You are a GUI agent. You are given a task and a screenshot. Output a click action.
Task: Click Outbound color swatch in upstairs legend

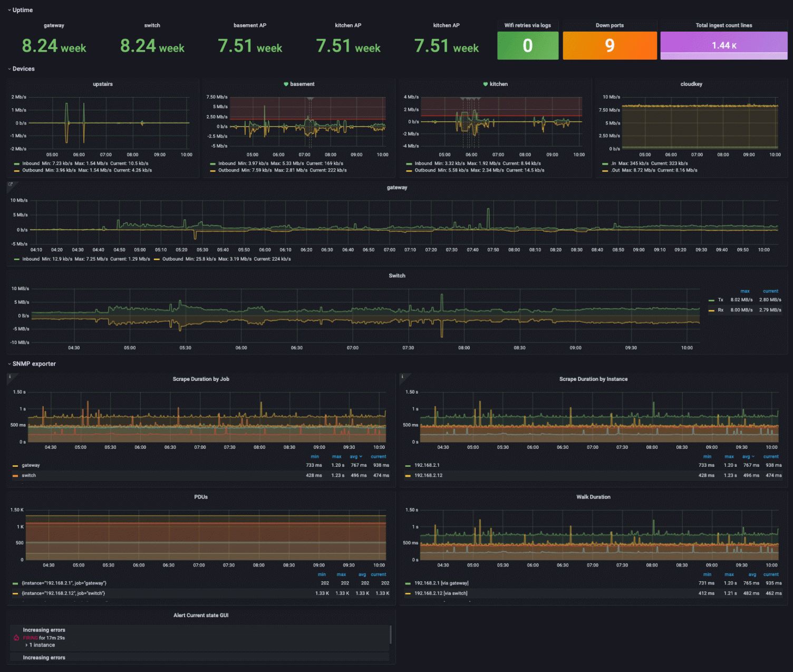point(17,170)
